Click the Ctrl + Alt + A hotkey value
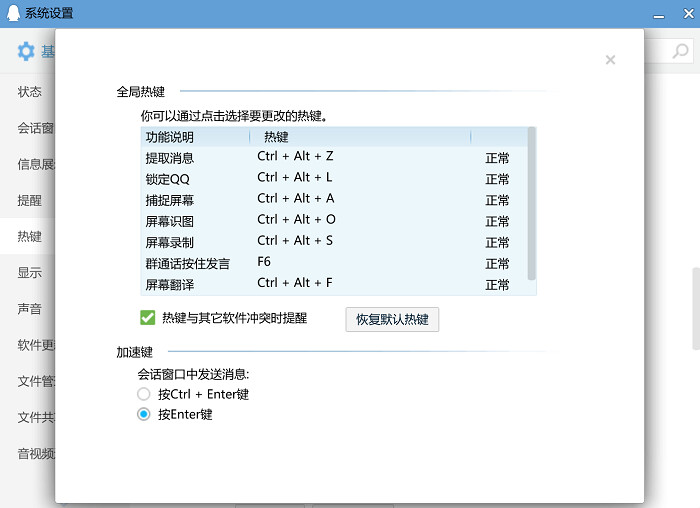 click(x=296, y=198)
